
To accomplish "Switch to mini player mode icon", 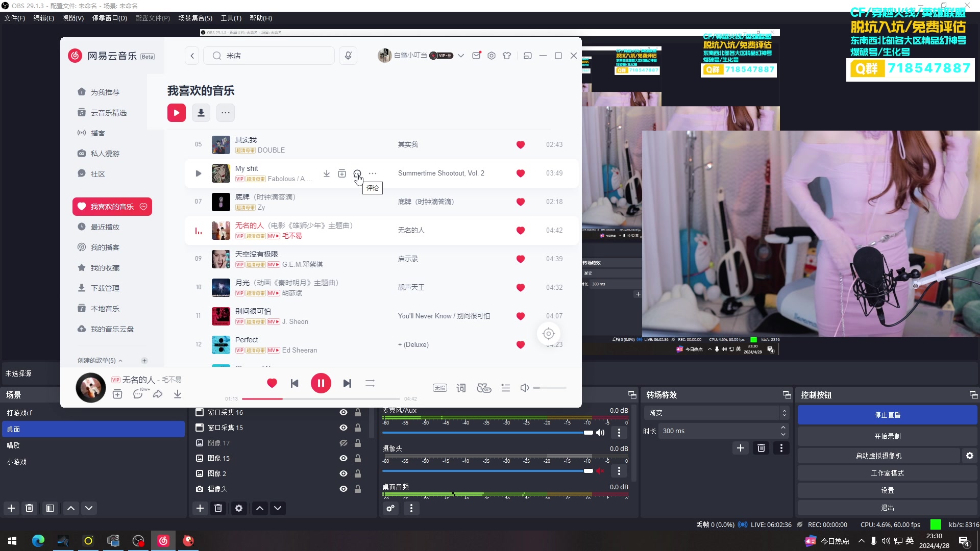I will click(x=528, y=56).
